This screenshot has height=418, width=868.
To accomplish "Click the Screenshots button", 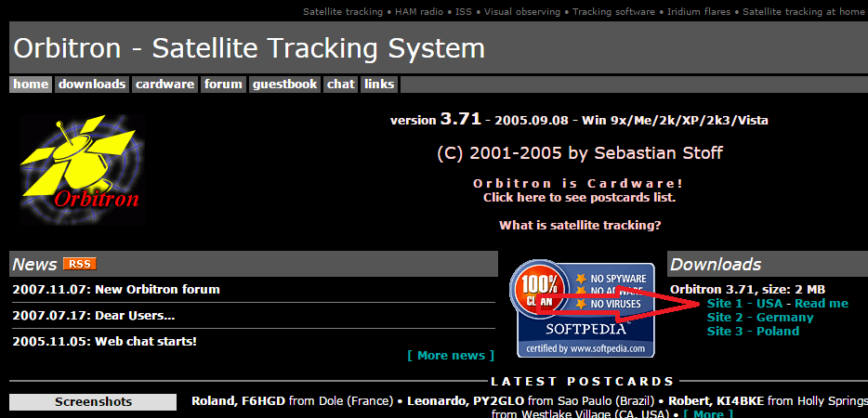I will [93, 402].
